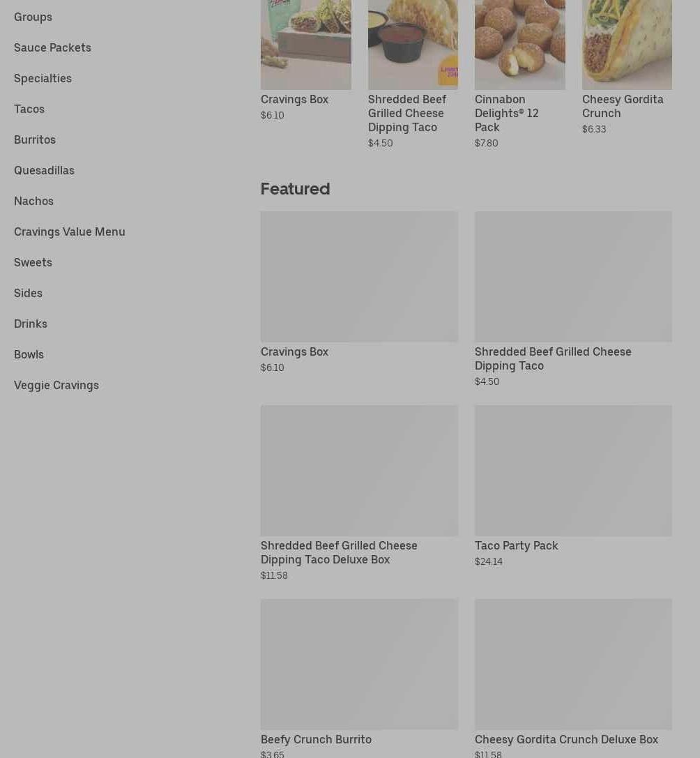The height and width of the screenshot is (758, 700).
Task: Open the Tacos menu category
Action: pos(29,109)
